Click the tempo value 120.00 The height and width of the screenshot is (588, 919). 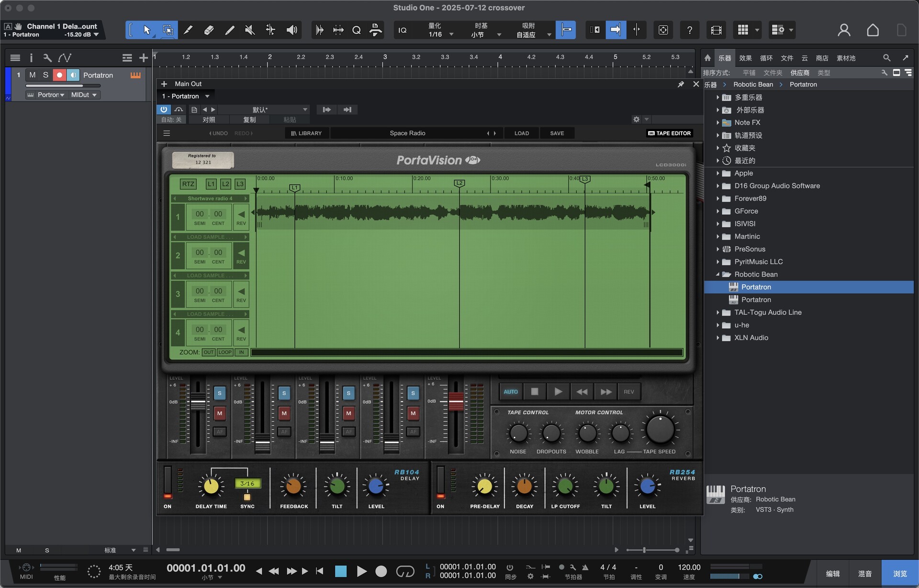689,567
